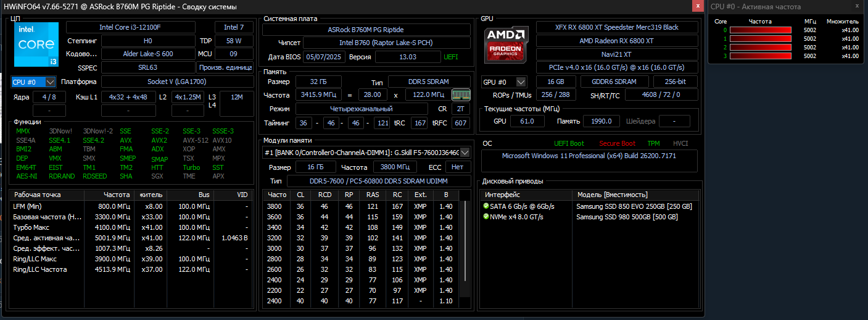Click the BIOS date 05/07/2025 field
Screen dimensions: 868x320
(x=324, y=56)
